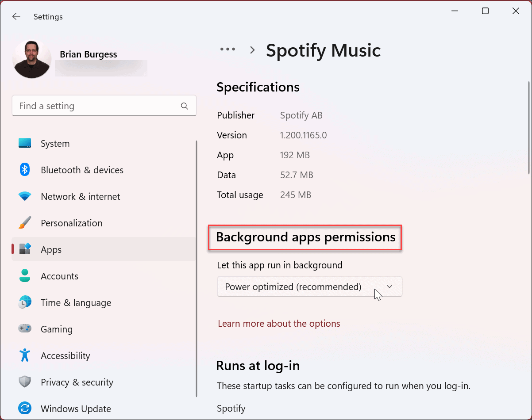Open Accessibility settings page
The width and height of the screenshot is (532, 420).
tap(104, 355)
